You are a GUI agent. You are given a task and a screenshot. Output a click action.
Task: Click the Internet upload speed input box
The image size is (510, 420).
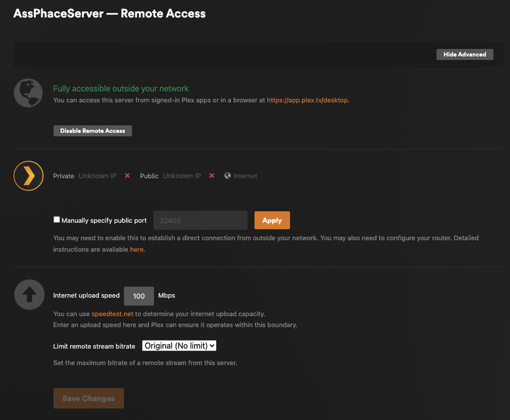139,296
